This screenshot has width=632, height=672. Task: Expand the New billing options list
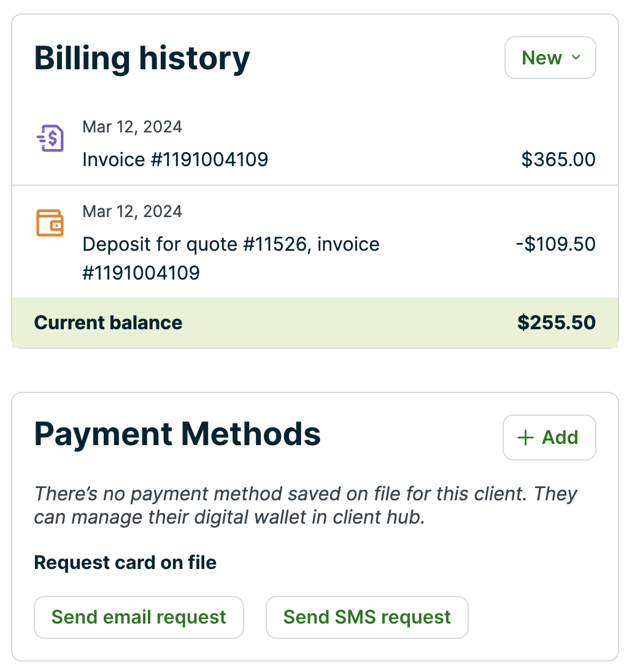coord(550,58)
